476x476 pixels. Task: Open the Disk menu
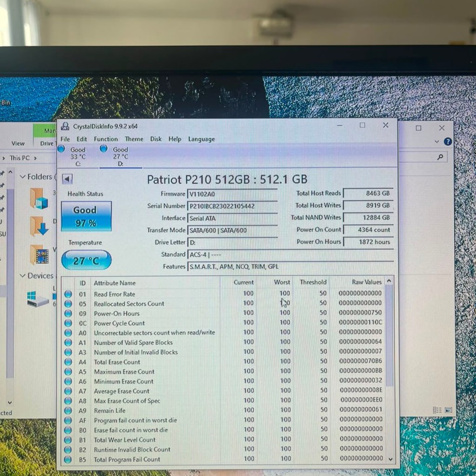156,139
